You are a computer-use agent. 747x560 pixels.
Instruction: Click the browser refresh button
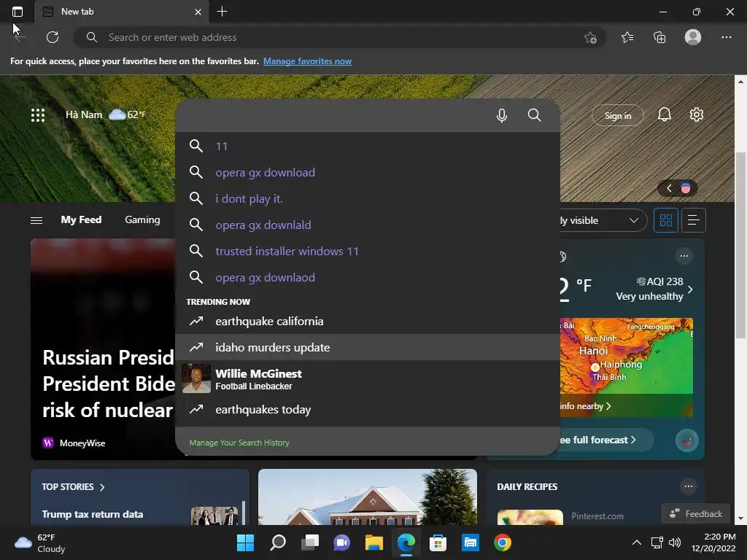(x=53, y=37)
